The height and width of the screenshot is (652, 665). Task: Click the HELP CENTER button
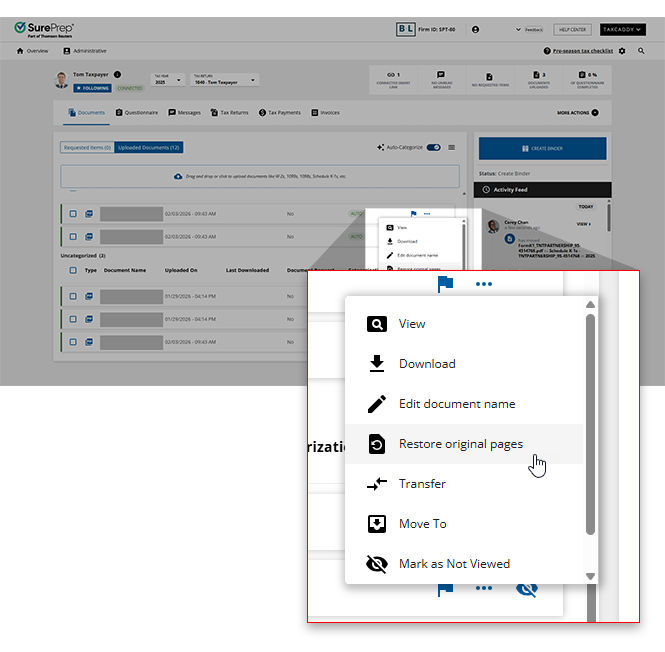[572, 30]
